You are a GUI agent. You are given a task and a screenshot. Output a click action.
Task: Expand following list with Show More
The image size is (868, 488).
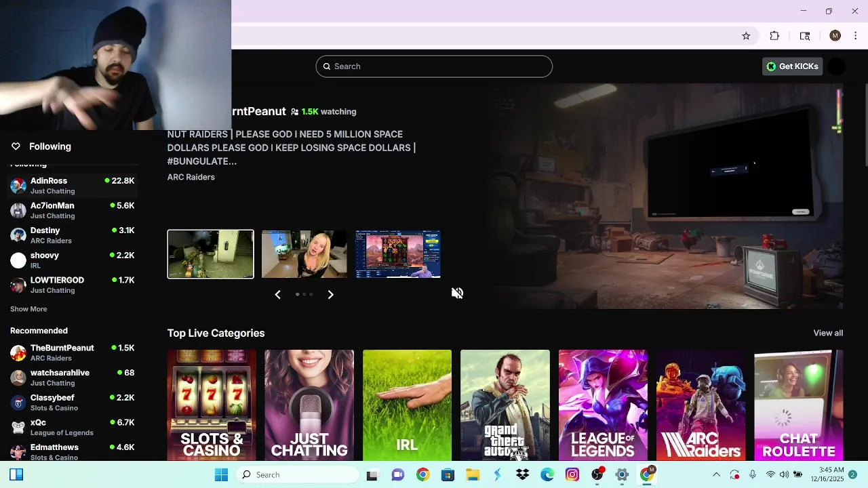coord(28,309)
